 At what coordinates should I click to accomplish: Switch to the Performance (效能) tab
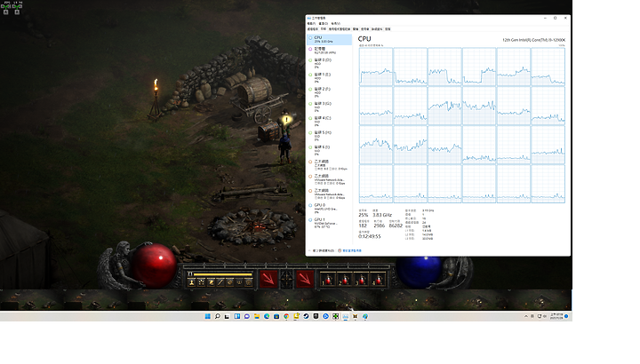(324, 29)
